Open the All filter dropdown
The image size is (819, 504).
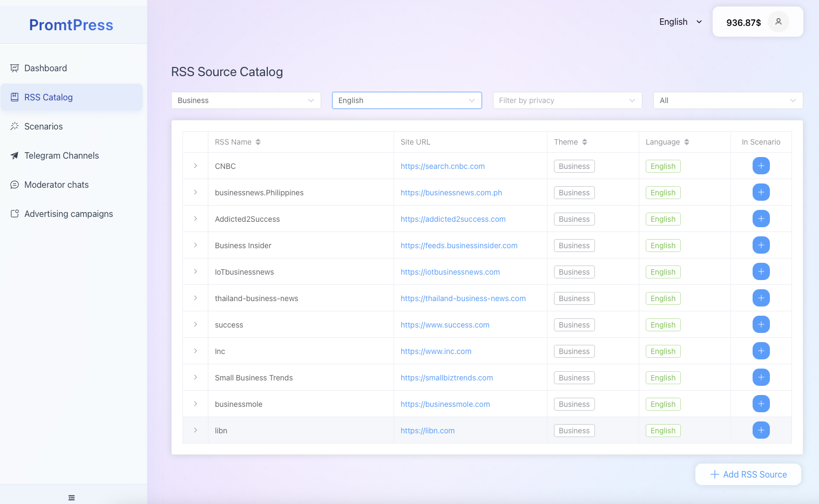click(728, 100)
